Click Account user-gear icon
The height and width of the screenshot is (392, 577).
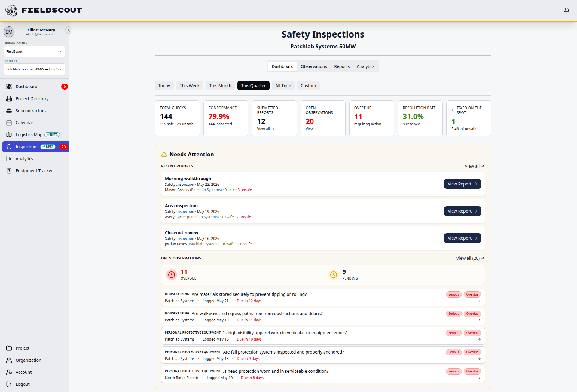point(9,372)
